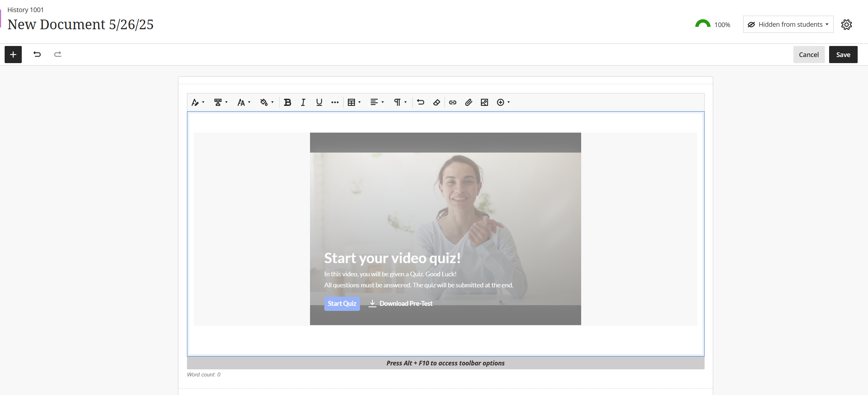Toggle italic text style
Image resolution: width=868 pixels, height=395 pixels.
coord(303,103)
